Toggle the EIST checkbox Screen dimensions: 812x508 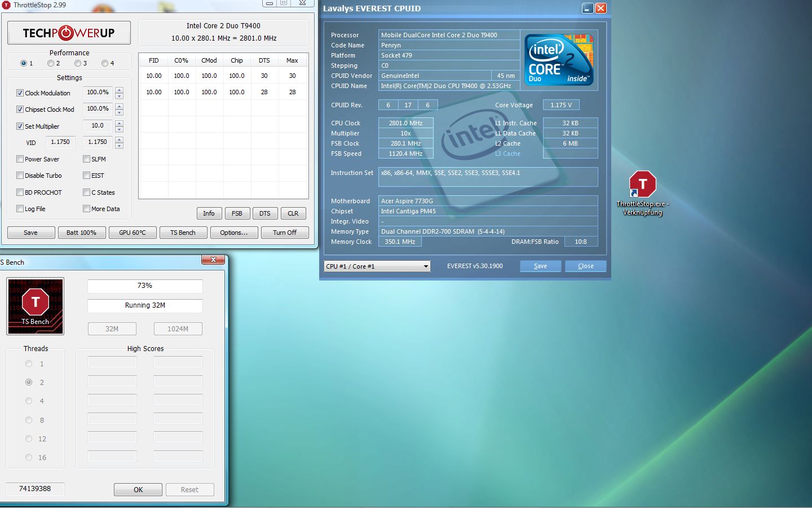[87, 176]
